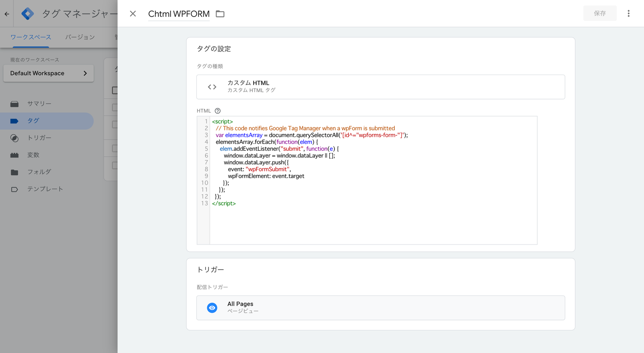This screenshot has height=353, width=644.
Task: Click inside the HTML code editor
Action: coord(373,181)
